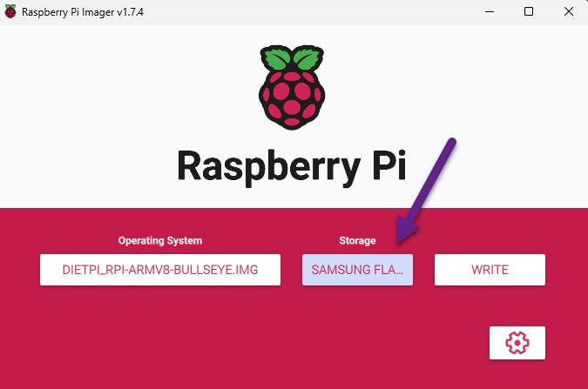The height and width of the screenshot is (389, 588).
Task: Click the large 'Raspberry Pi' heading text
Action: (292, 167)
